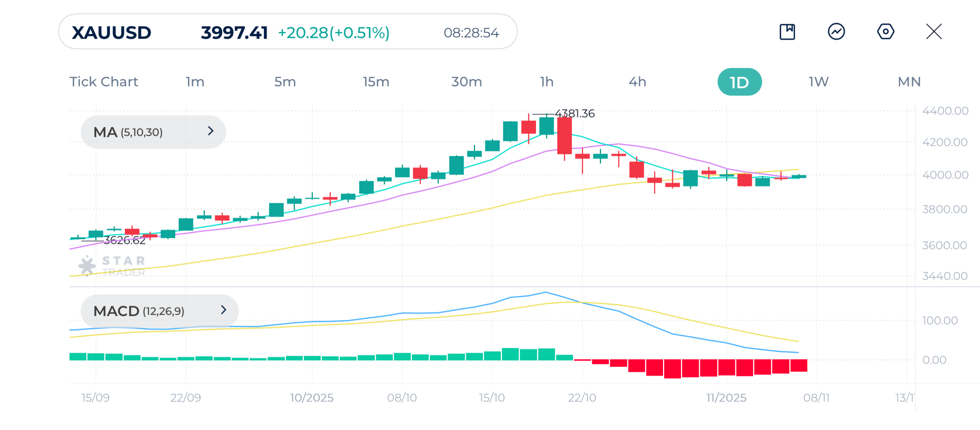
Task: Open chart settings hexagon icon
Action: click(885, 32)
